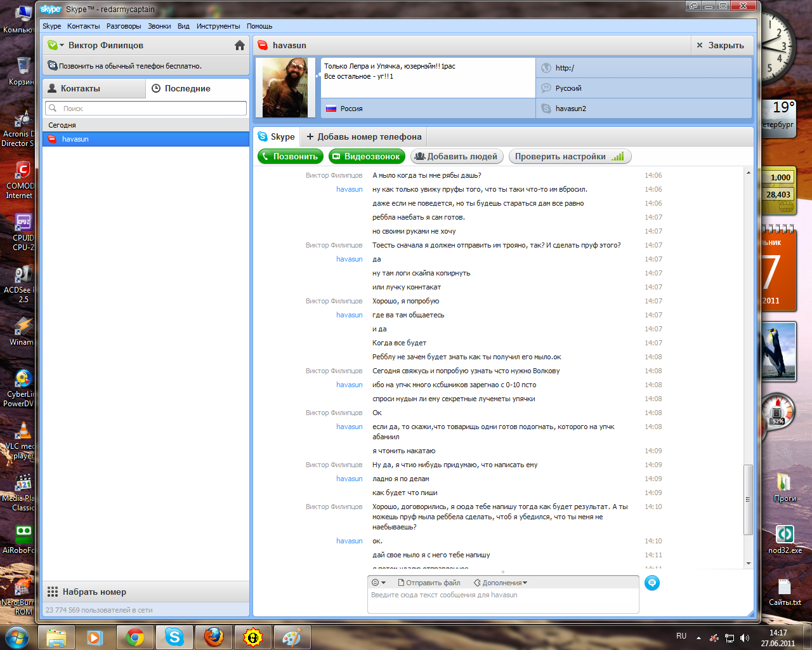Select the CPUID CPU-Z desktop icon

[x=22, y=232]
